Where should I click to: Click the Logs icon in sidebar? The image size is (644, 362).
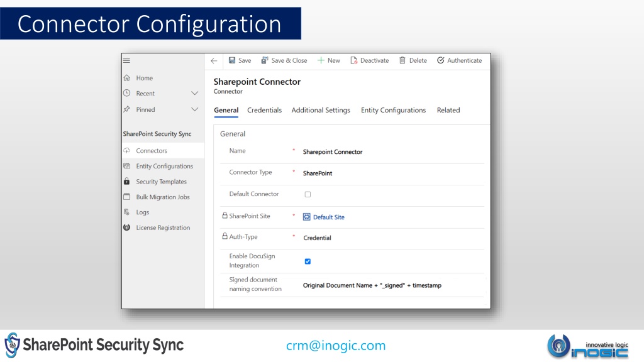point(127,212)
